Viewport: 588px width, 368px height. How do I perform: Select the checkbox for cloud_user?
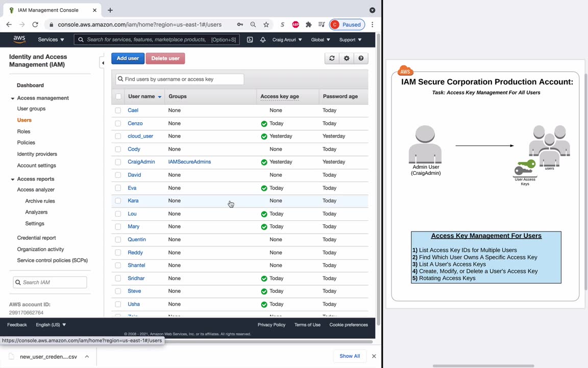[118, 136]
